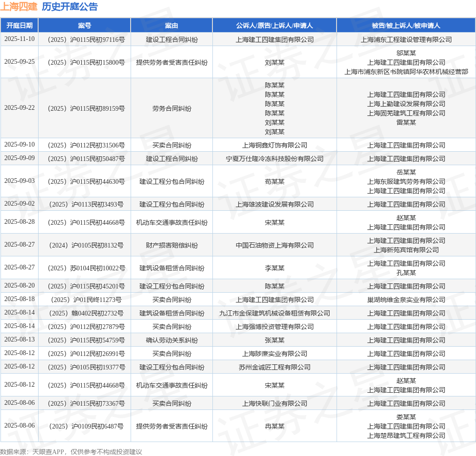Click plaintiff "张某某"
This screenshot has height=456, width=476.
275,340
